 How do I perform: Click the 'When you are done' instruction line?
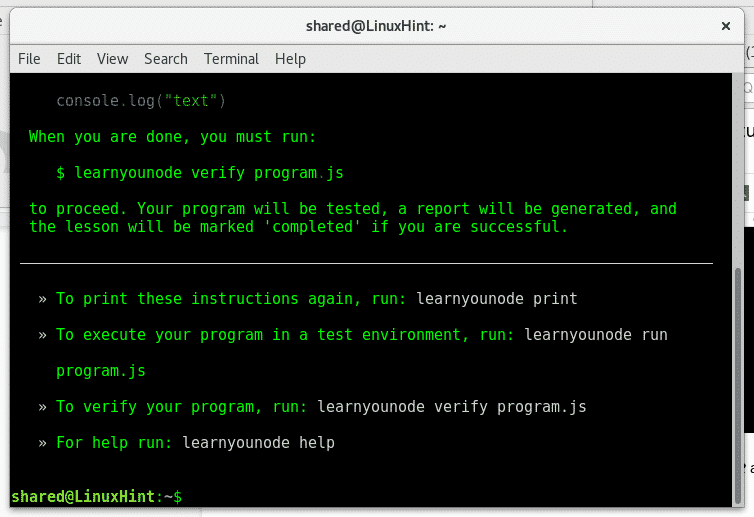tap(172, 137)
